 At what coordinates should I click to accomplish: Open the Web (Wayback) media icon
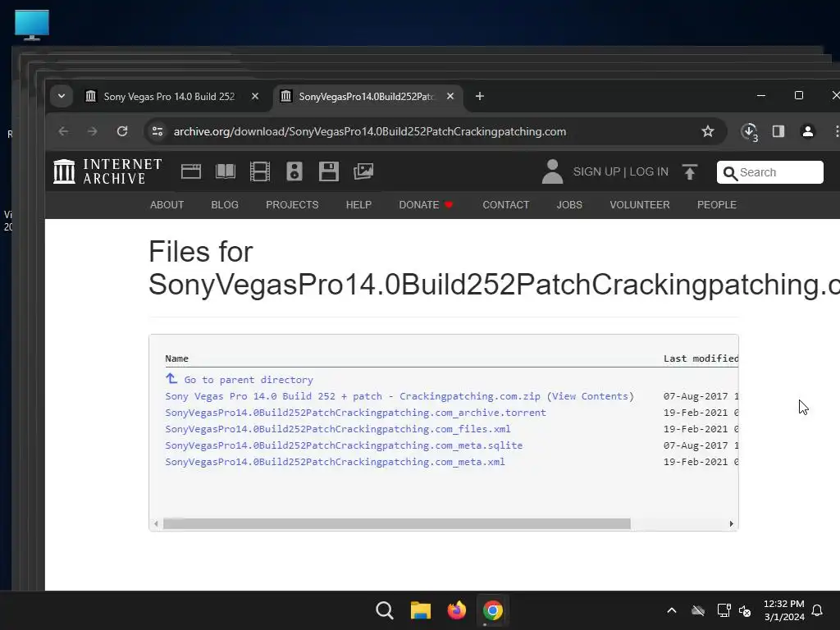[190, 172]
